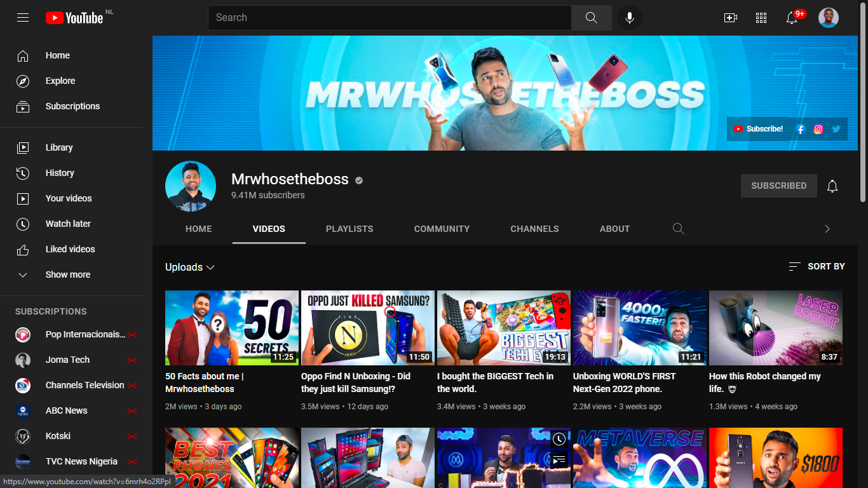Open the notifications bell in the header
The image size is (868, 488).
tap(792, 18)
